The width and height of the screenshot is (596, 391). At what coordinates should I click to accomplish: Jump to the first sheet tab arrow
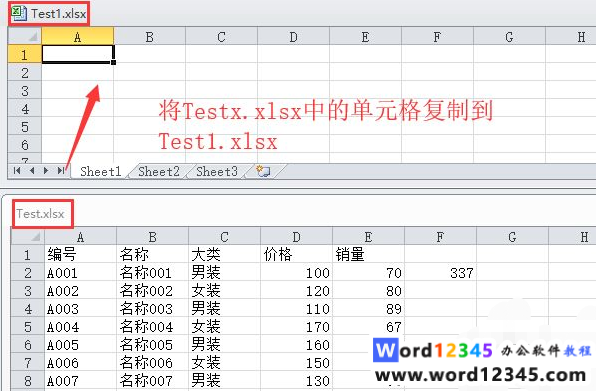(x=17, y=171)
